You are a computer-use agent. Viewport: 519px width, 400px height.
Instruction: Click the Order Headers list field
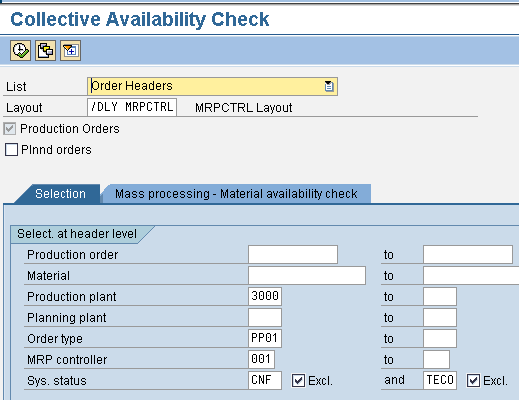pos(212,86)
